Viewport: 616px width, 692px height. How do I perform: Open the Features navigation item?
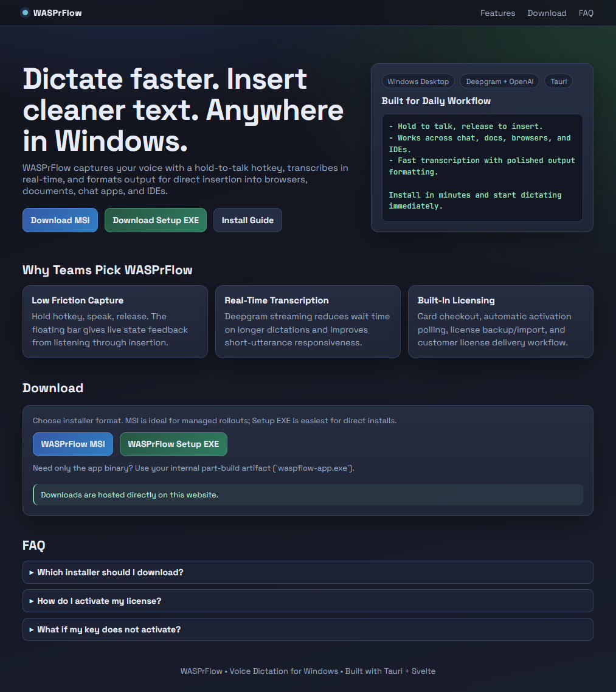497,13
